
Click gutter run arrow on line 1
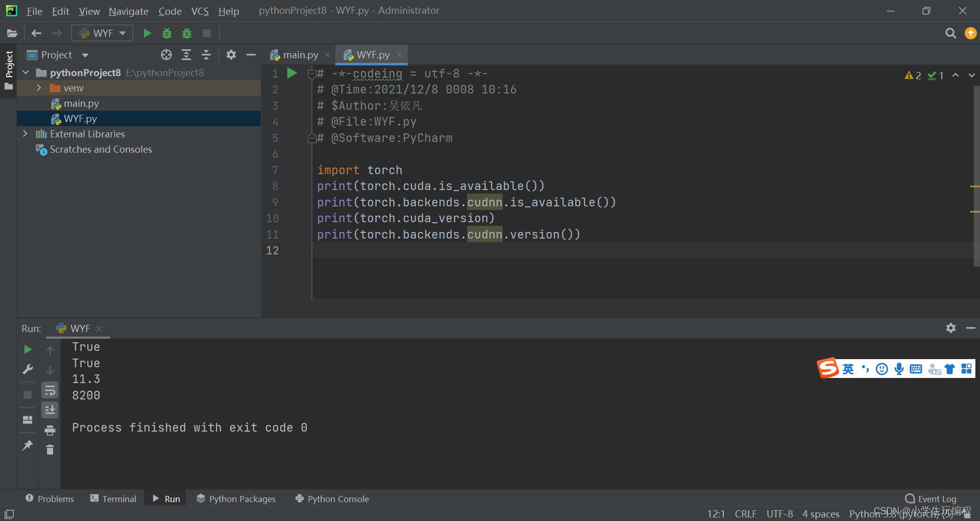292,73
